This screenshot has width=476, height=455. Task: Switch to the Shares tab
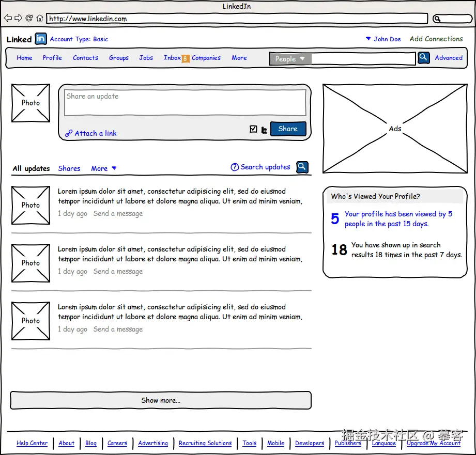69,168
